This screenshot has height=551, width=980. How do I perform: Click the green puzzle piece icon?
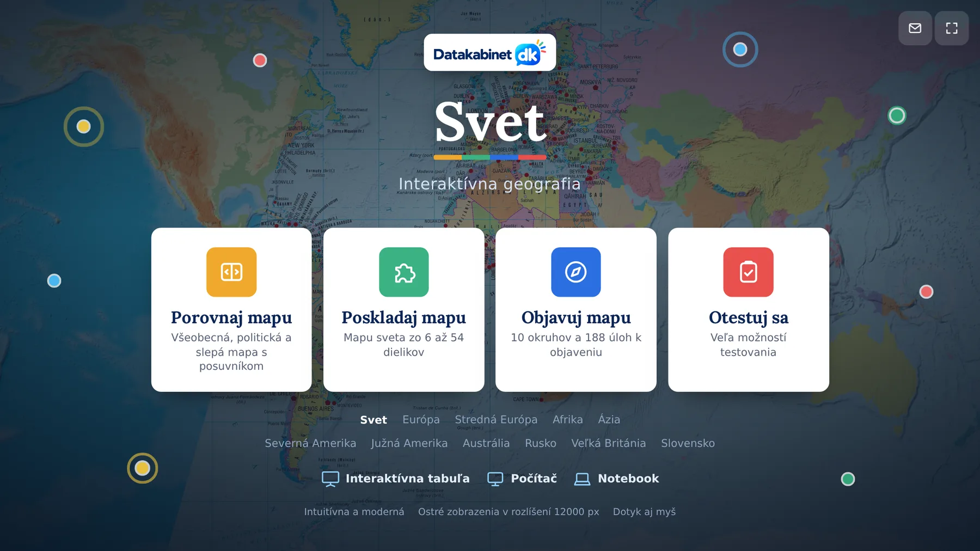pyautogui.click(x=403, y=272)
